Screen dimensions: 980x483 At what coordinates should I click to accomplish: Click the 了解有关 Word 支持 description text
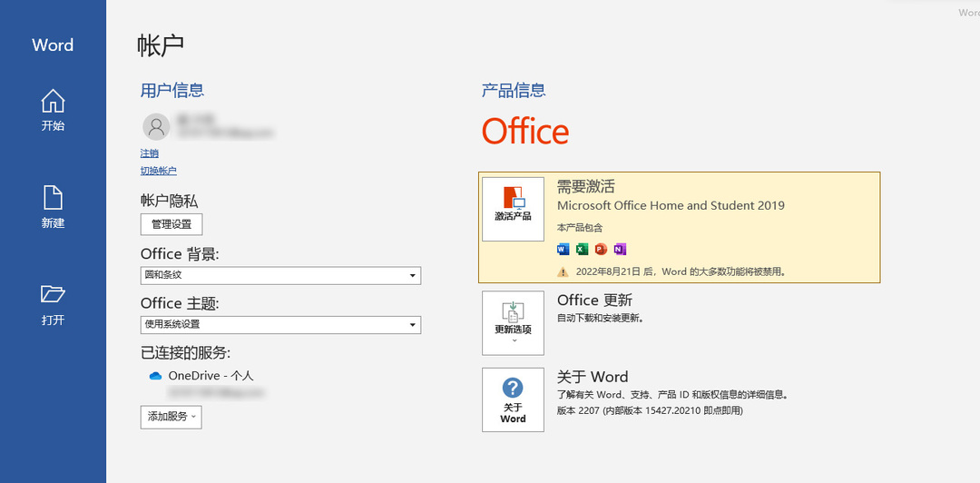pyautogui.click(x=671, y=396)
